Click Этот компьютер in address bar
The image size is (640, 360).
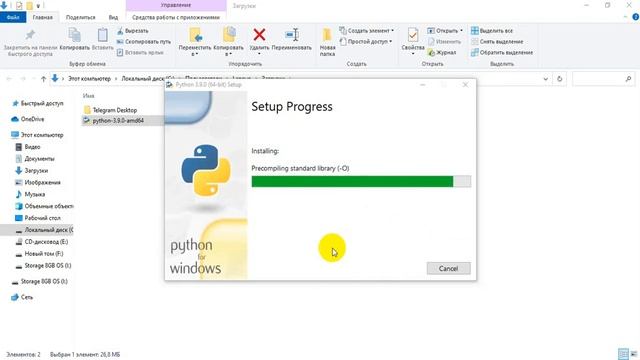click(89, 78)
